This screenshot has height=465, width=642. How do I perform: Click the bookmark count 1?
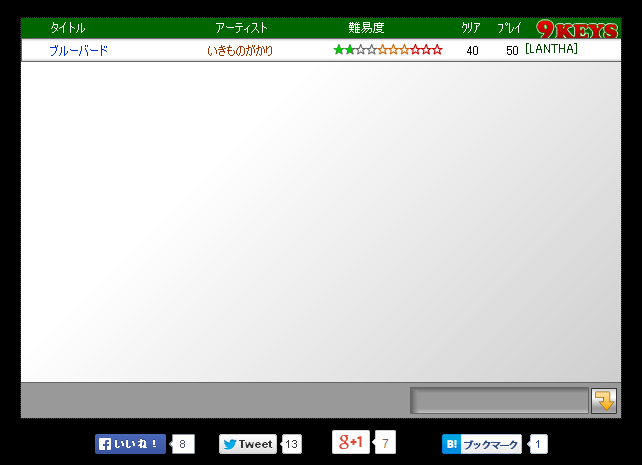[538, 444]
